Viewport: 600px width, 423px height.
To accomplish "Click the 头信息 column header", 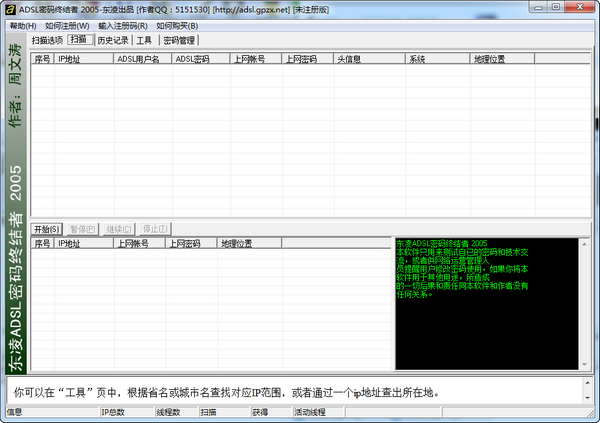I will (369, 59).
